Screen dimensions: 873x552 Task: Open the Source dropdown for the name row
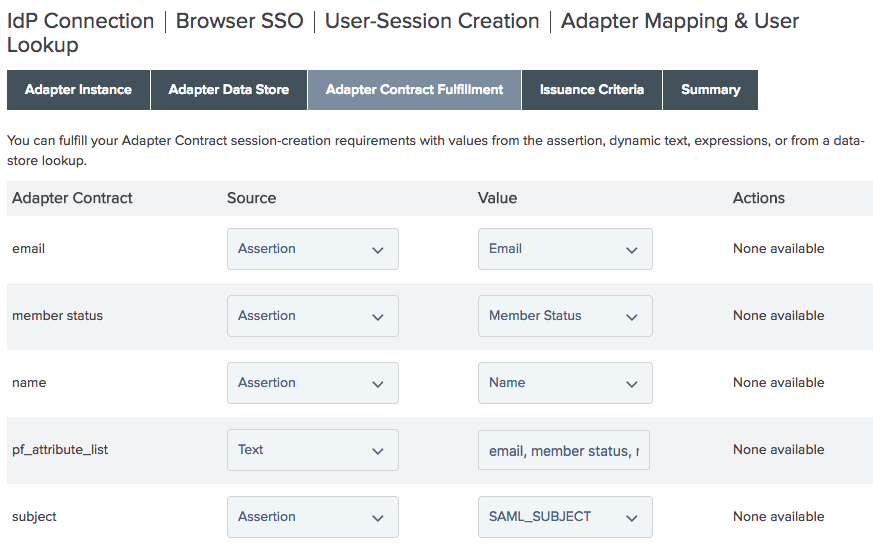pyautogui.click(x=313, y=383)
